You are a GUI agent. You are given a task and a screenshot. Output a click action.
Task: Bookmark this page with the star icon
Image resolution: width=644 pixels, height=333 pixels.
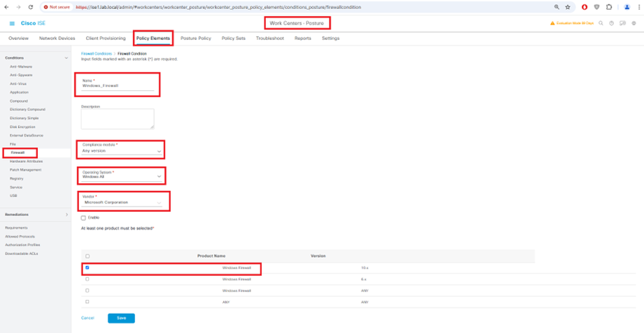coord(568,7)
